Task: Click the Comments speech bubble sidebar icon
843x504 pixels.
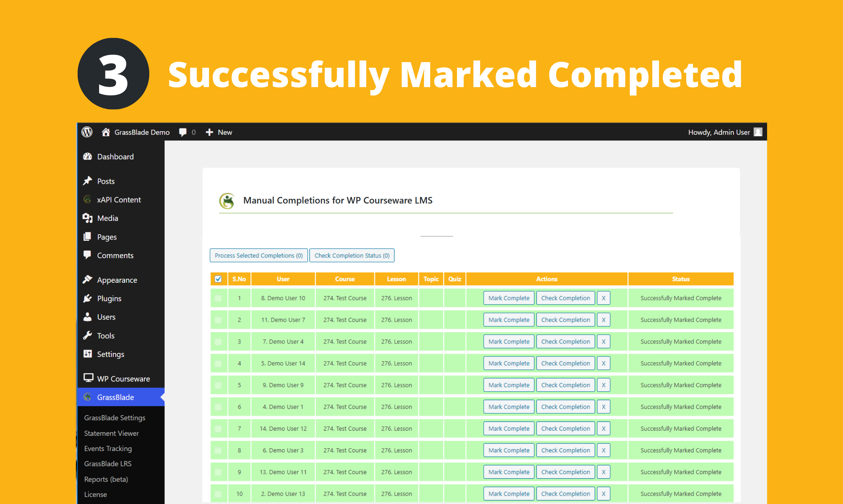Action: click(87, 255)
